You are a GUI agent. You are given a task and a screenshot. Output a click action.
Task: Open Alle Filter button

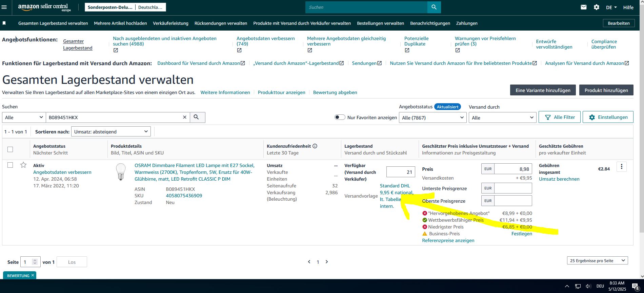pyautogui.click(x=560, y=117)
